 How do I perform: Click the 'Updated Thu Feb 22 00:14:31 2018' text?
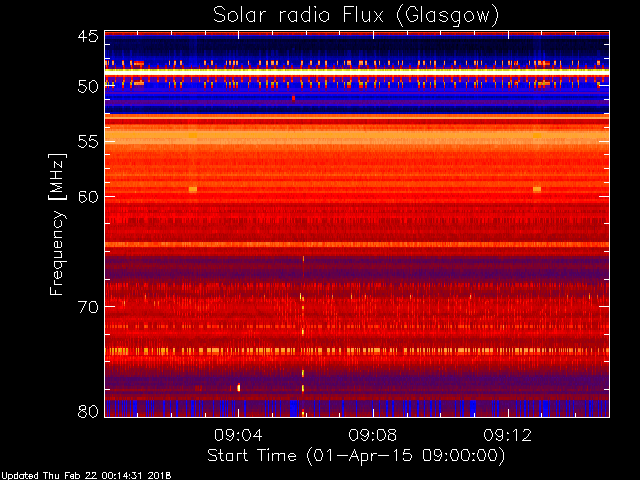pyautogui.click(x=86, y=476)
